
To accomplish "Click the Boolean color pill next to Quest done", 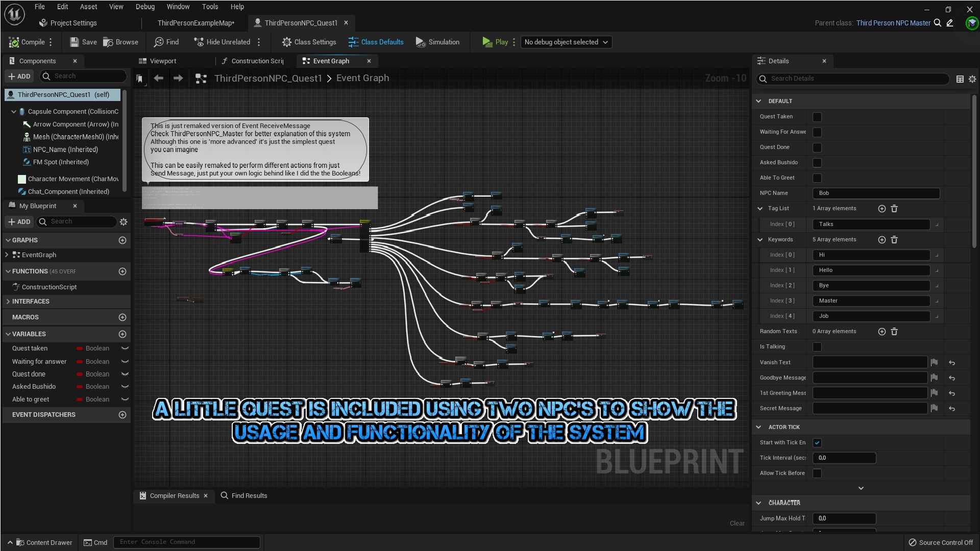I will [80, 374].
